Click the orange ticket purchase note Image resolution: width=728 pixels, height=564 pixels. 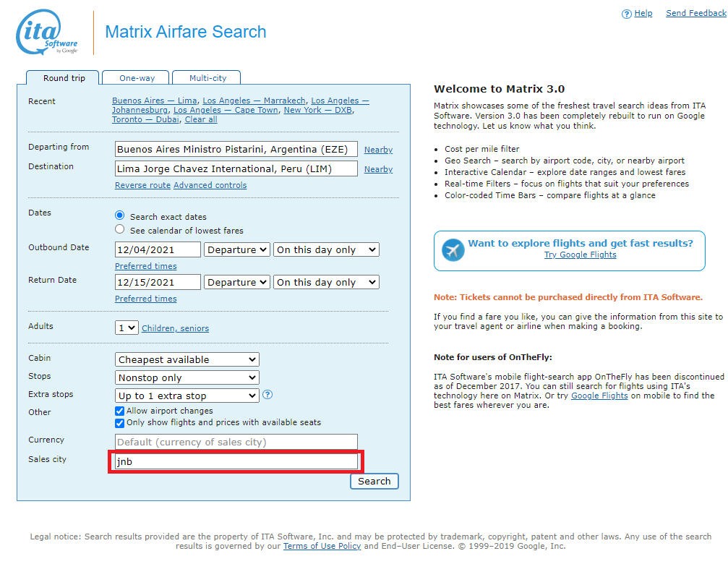pyautogui.click(x=568, y=297)
